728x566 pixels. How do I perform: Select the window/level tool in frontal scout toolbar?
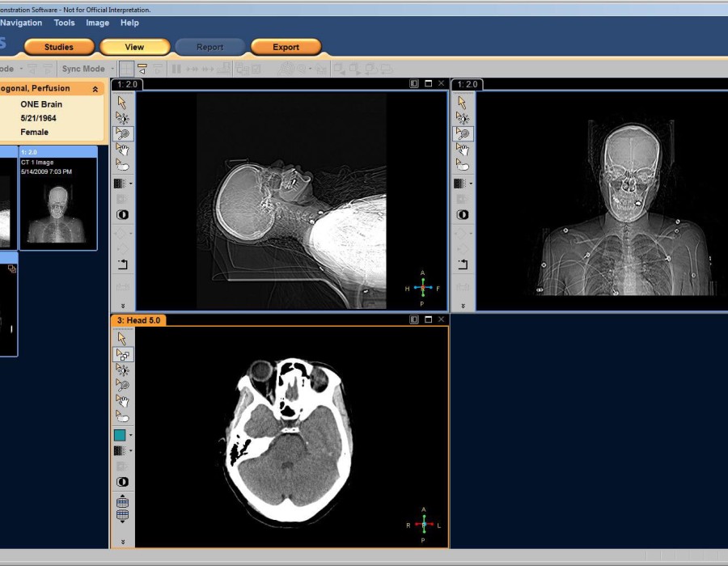[x=462, y=118]
